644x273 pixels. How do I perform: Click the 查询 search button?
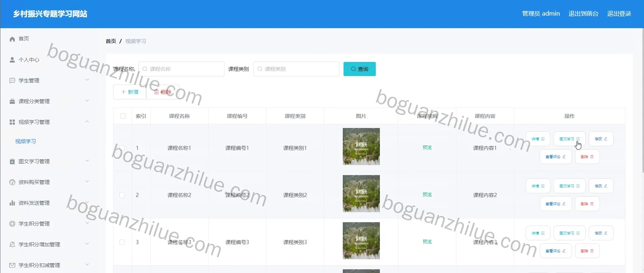point(359,69)
